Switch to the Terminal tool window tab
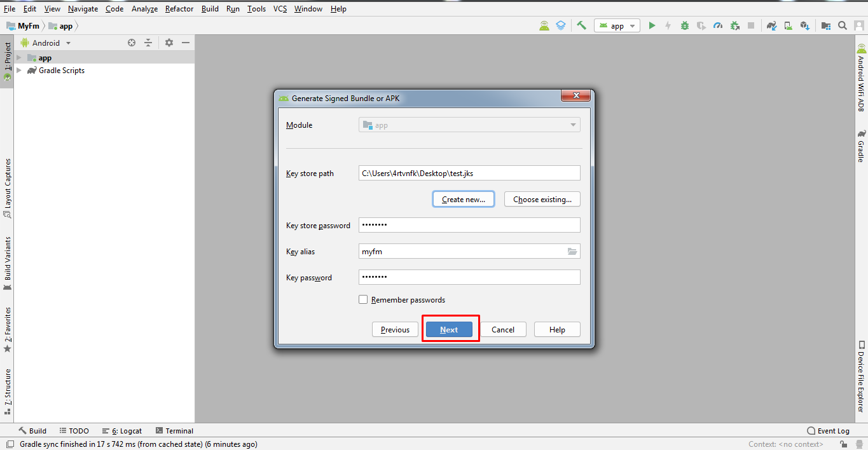 tap(174, 431)
